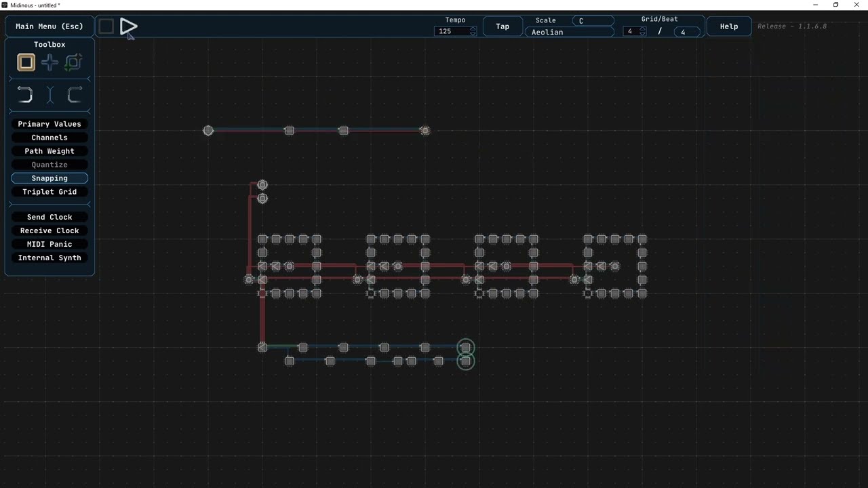The width and height of the screenshot is (868, 488).
Task: Click the Grid/Beat label
Action: pyautogui.click(x=660, y=19)
